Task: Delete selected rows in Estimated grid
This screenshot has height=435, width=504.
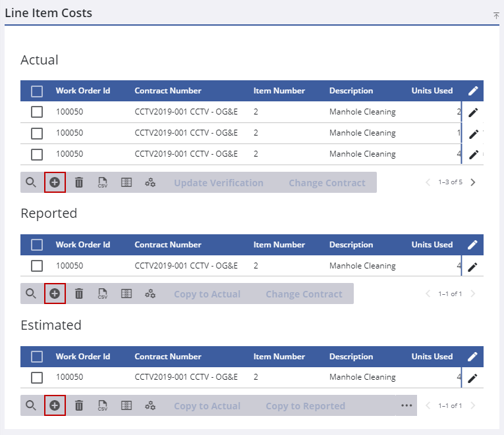Action: 79,406
